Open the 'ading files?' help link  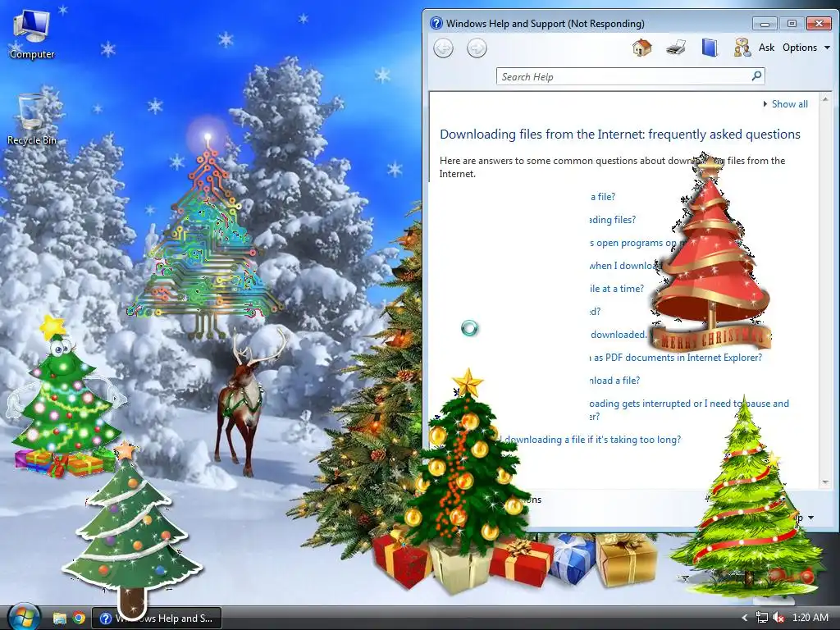(x=612, y=220)
